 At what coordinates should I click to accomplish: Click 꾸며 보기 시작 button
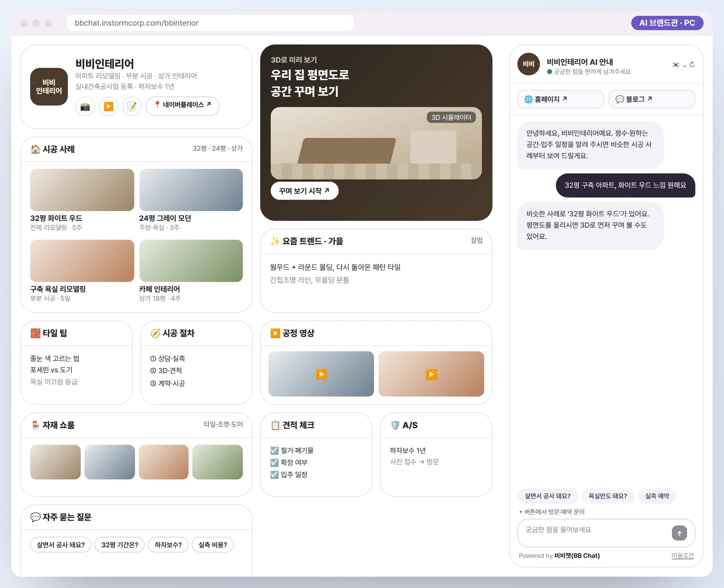pyautogui.click(x=304, y=191)
